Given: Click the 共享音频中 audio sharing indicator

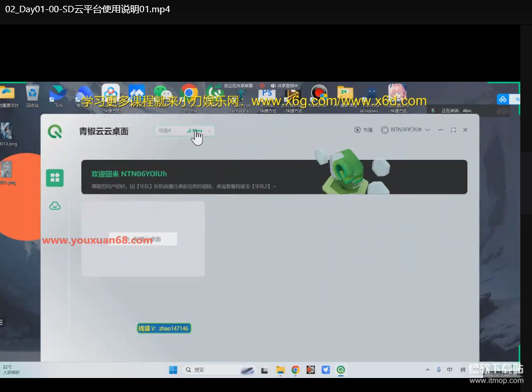Looking at the screenshot, I should pyautogui.click(x=284, y=86).
